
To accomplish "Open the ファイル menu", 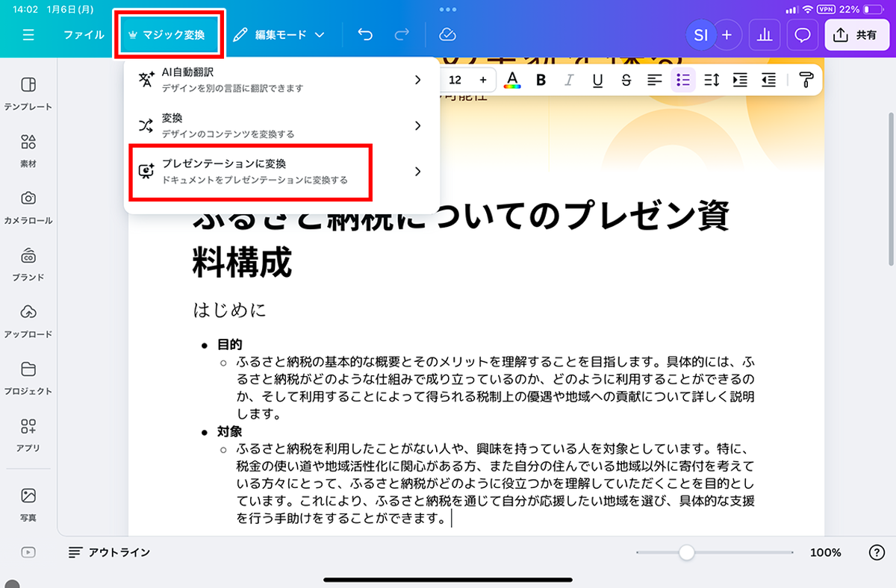I will [x=84, y=35].
